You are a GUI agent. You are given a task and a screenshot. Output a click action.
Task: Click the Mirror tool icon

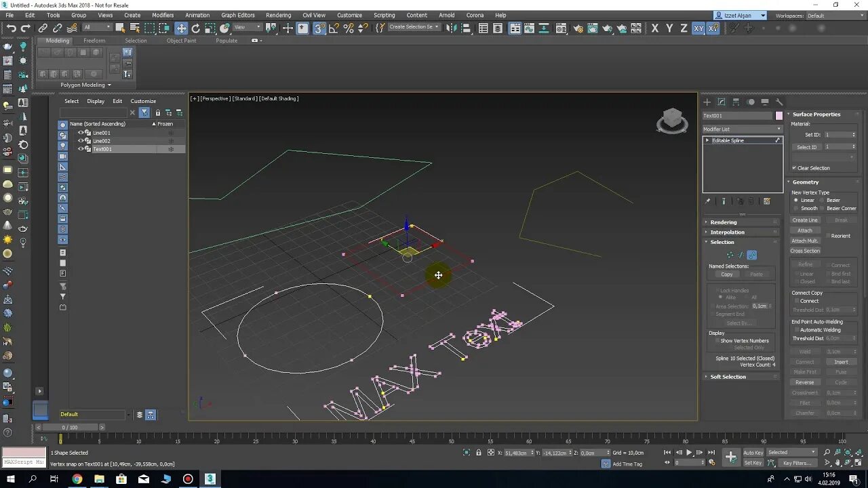452,28
